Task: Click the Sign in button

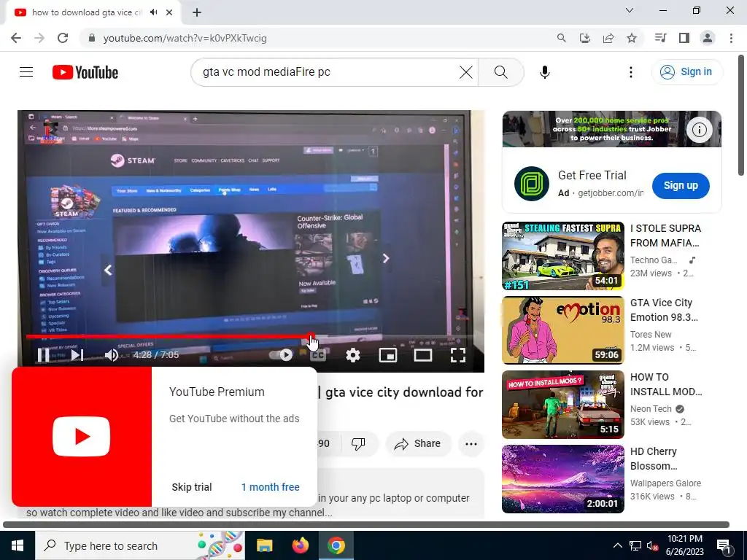Action: [687, 72]
